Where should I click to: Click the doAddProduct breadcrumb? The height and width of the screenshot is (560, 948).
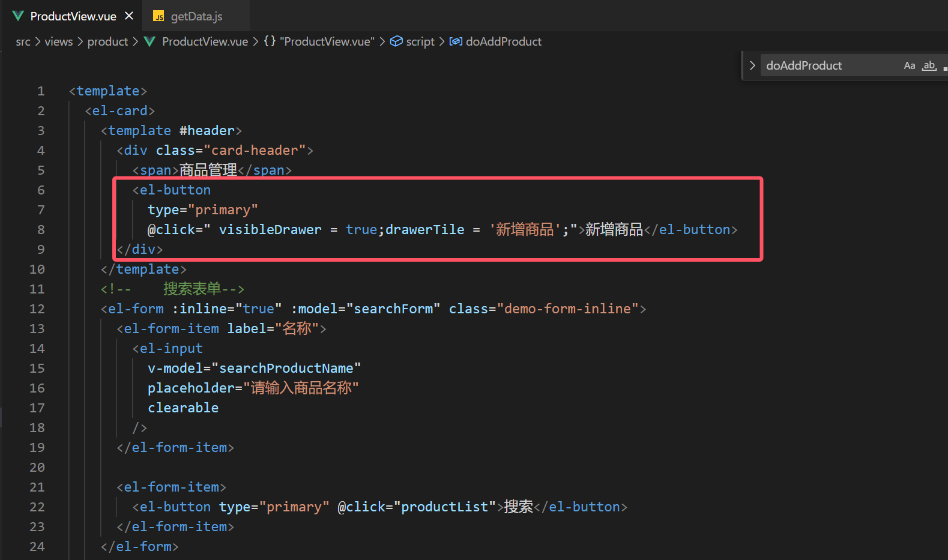(x=504, y=41)
